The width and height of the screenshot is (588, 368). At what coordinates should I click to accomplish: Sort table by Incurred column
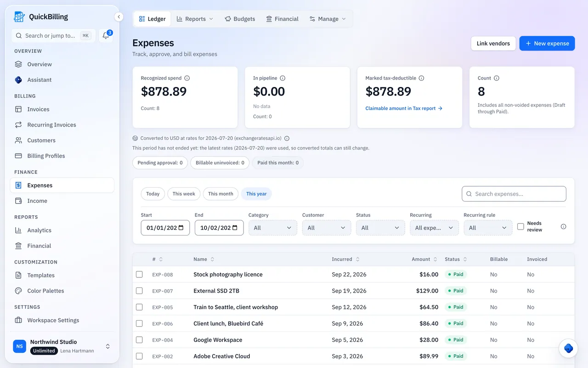click(346, 259)
